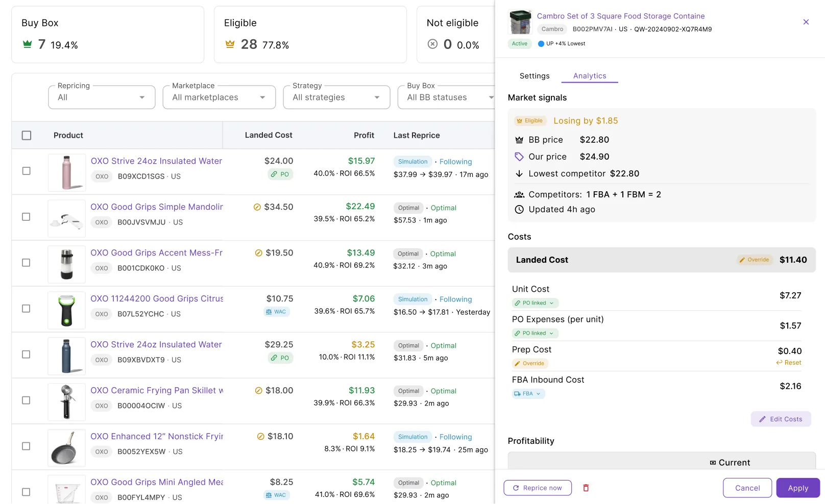825x504 pixels.
Task: Click the Lowest competitor down-arrow icon
Action: click(519, 173)
